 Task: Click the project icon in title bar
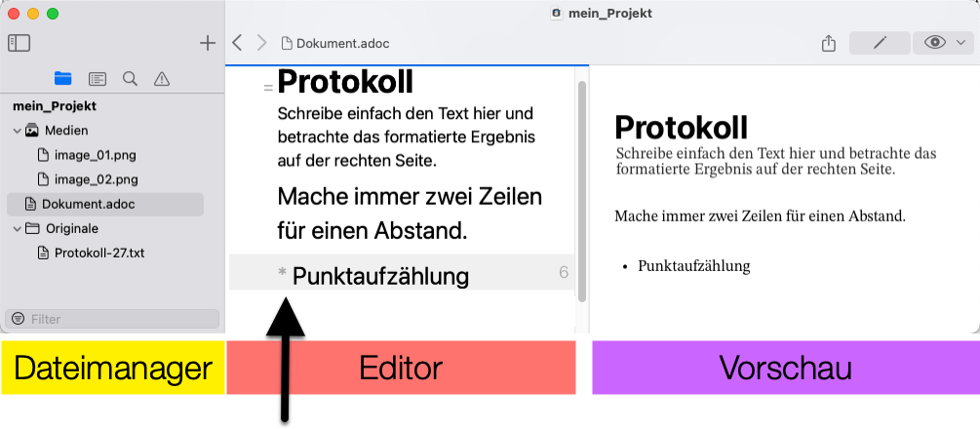(x=557, y=13)
